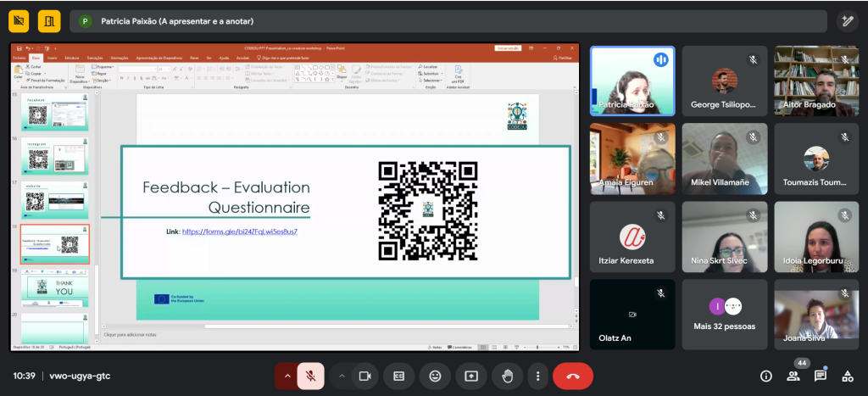This screenshot has width=868, height=396.
Task: Click the present screen icon
Action: [471, 376]
